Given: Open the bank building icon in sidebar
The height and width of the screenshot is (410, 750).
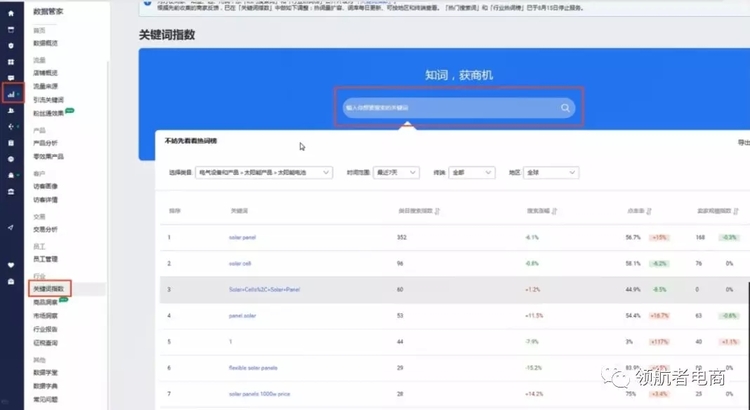Looking at the screenshot, I should 11,192.
